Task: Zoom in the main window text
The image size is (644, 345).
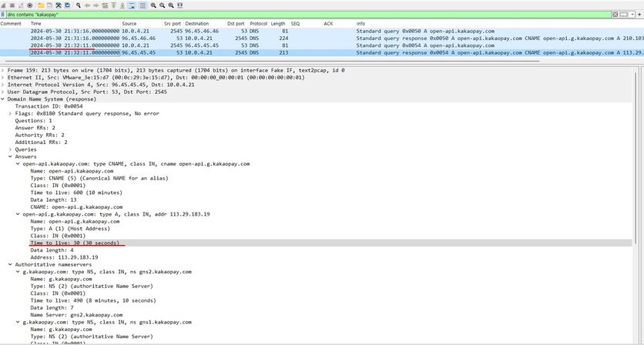Action: click(153, 5)
